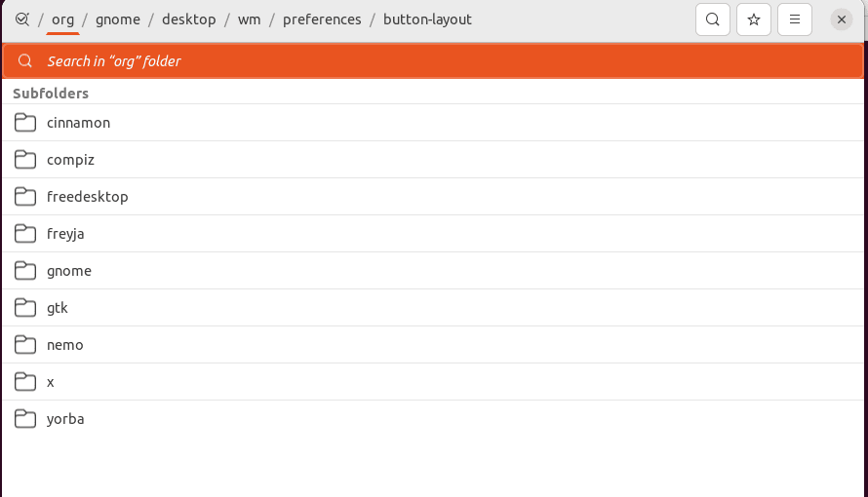This screenshot has width=868, height=497.
Task: Open the compiz subfolder
Action: [x=433, y=160]
